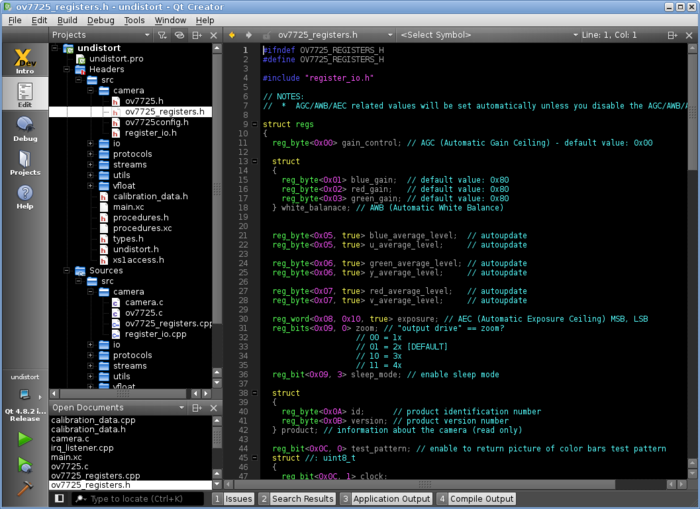
Task: Open register_io.cpp source file
Action: [156, 334]
